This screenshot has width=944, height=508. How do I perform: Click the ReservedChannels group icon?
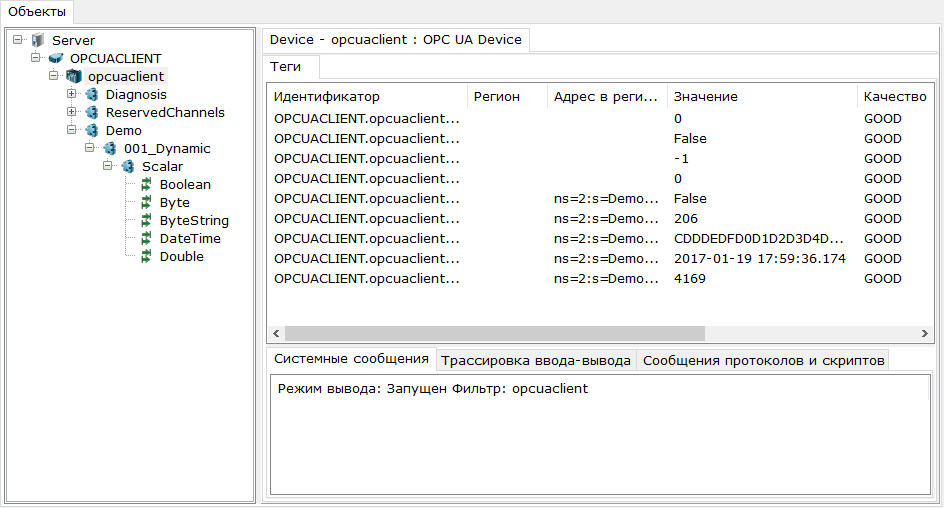click(92, 113)
